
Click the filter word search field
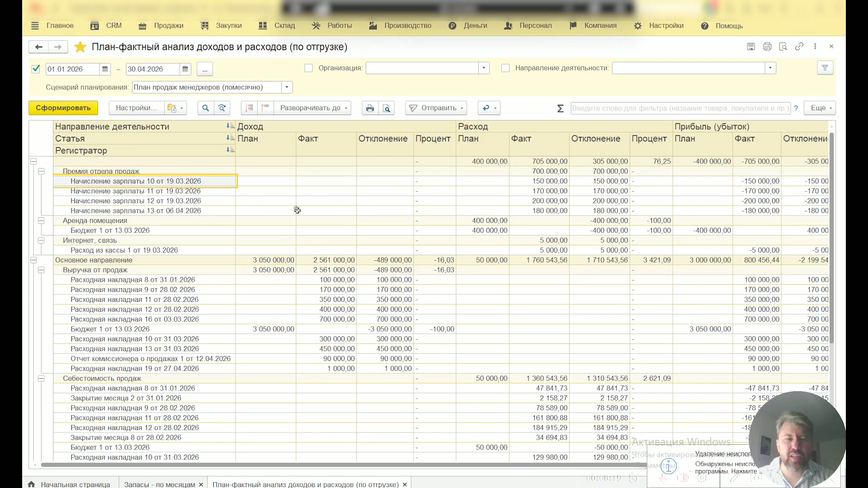tap(680, 108)
